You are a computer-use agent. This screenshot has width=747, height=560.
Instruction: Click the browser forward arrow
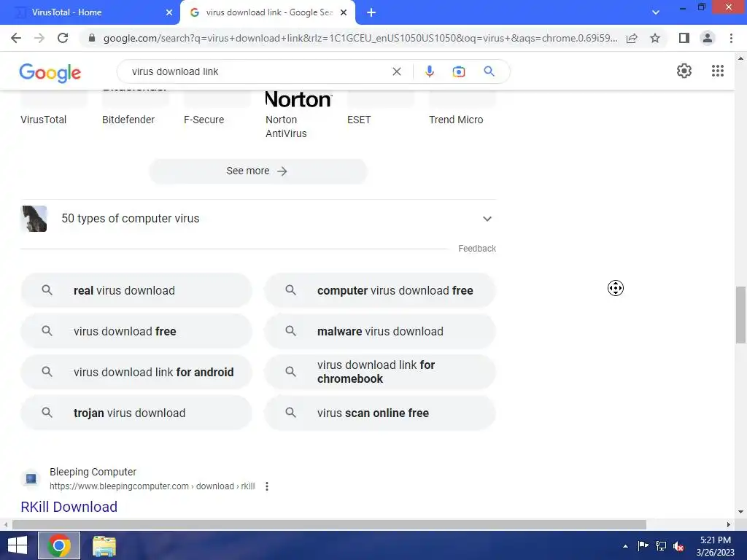pyautogui.click(x=39, y=38)
